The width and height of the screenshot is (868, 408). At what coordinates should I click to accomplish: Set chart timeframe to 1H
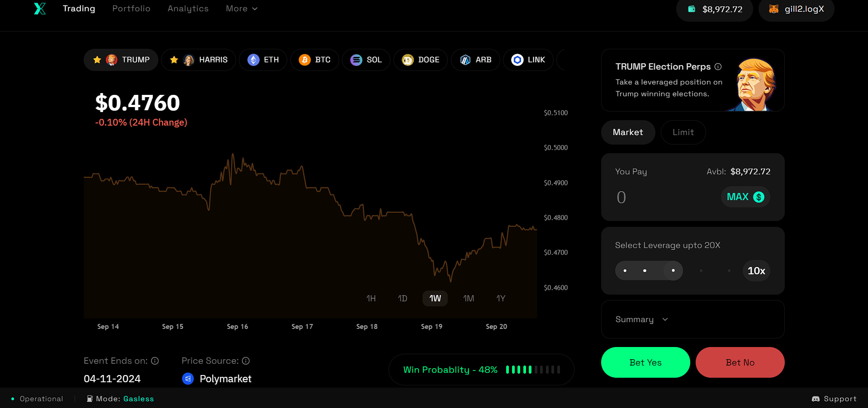[x=371, y=298]
